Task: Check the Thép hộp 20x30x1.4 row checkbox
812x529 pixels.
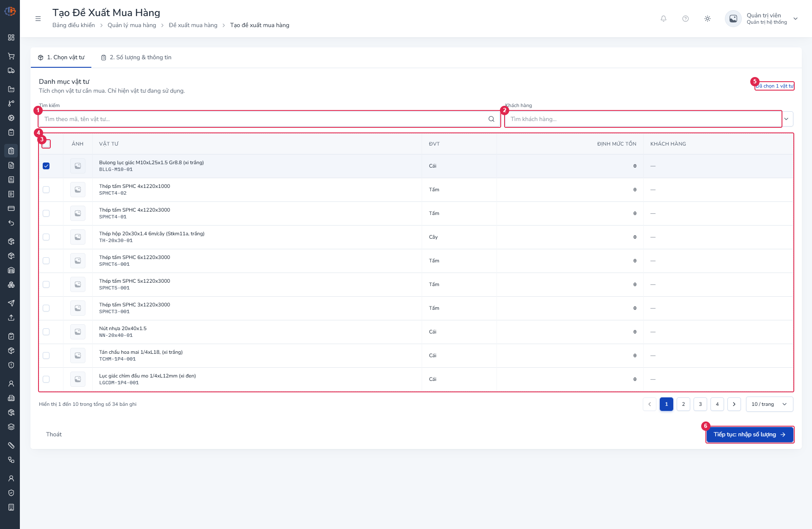Action: (x=46, y=237)
